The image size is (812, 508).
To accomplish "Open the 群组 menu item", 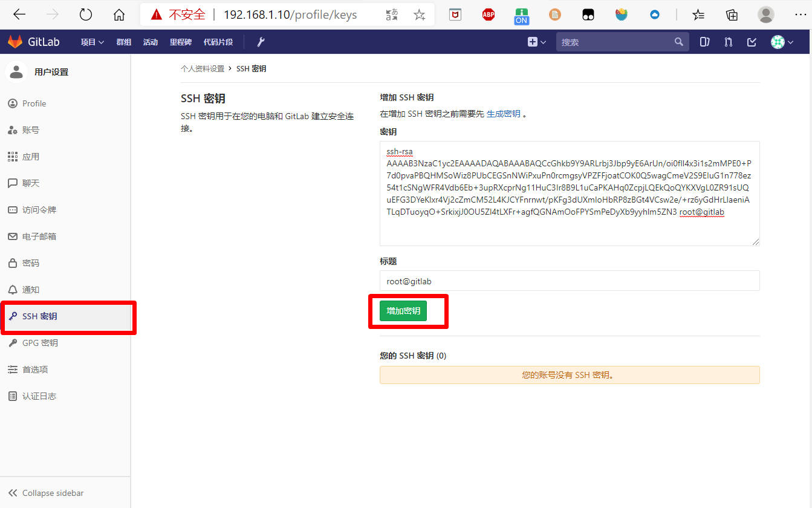I will tap(124, 42).
